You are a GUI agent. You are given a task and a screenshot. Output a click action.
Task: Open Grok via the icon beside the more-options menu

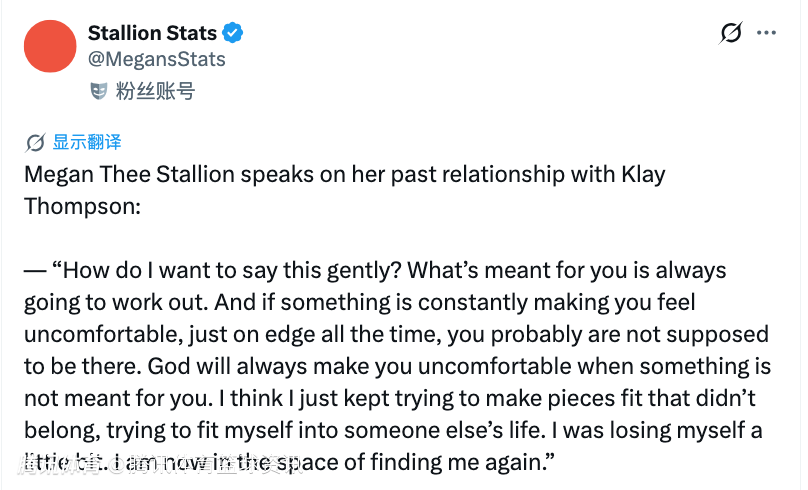(731, 33)
